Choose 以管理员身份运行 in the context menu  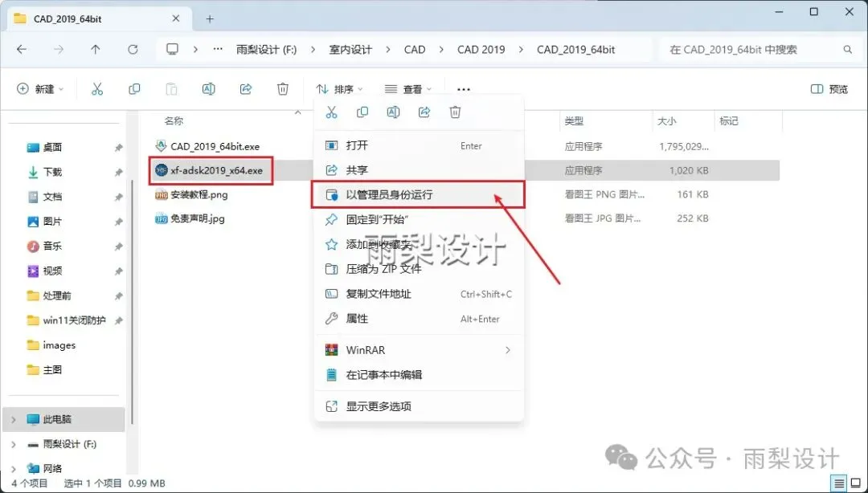419,195
